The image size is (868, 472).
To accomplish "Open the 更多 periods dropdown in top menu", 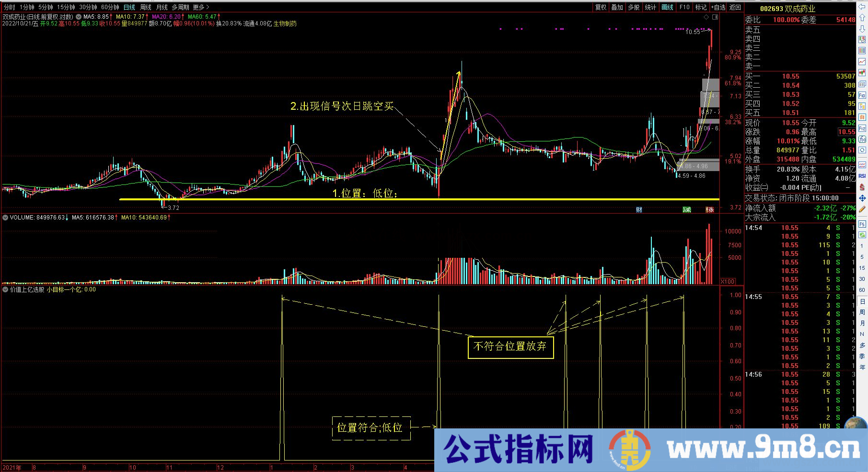I will point(199,7).
